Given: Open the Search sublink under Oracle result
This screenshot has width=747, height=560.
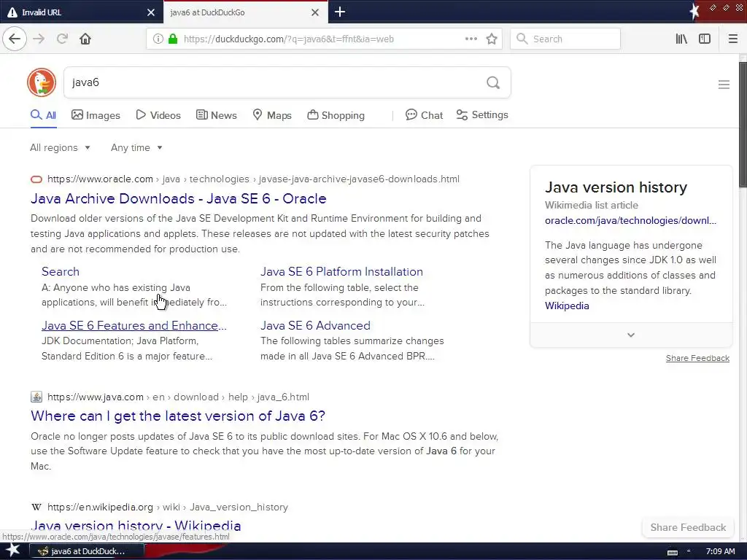Looking at the screenshot, I should tap(61, 271).
